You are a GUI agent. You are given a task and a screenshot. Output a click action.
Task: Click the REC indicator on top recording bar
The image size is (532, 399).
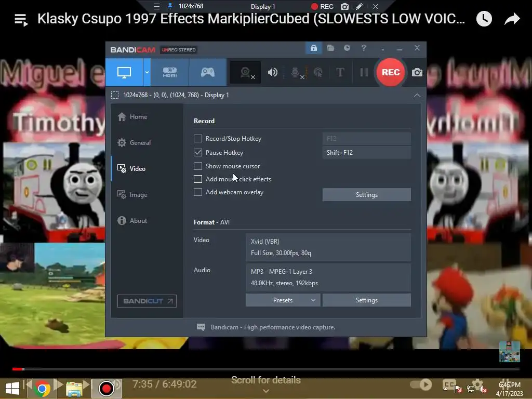pos(322,6)
